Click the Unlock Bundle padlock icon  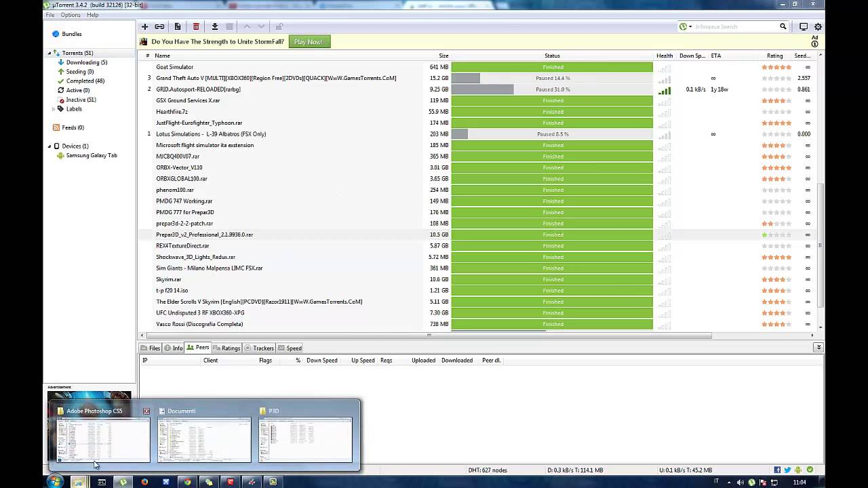pos(279,26)
